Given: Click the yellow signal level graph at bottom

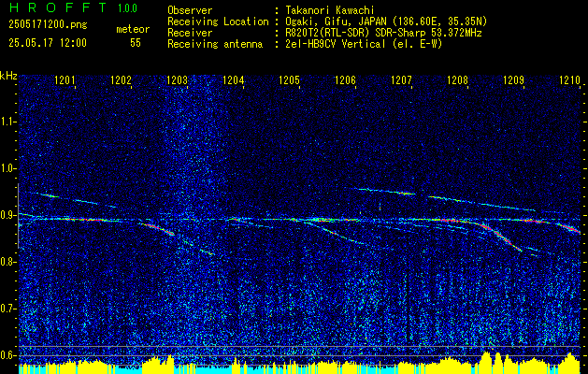Looking at the screenshot, I should coord(300,363).
